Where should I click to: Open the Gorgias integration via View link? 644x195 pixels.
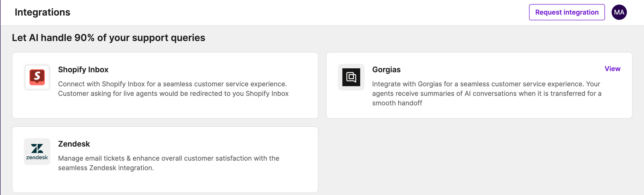[612, 69]
